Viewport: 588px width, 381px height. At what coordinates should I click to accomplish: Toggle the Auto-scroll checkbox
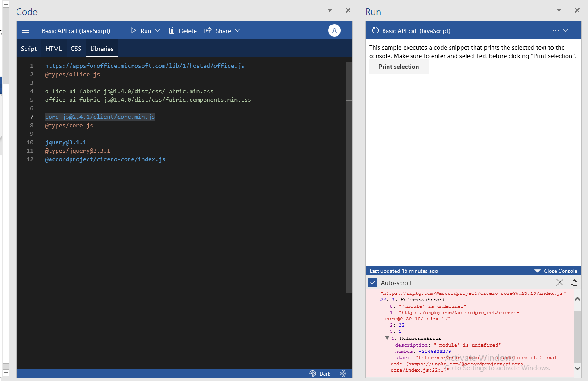click(x=373, y=282)
